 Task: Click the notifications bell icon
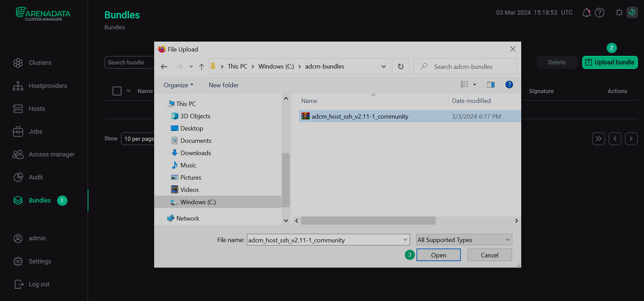click(586, 13)
